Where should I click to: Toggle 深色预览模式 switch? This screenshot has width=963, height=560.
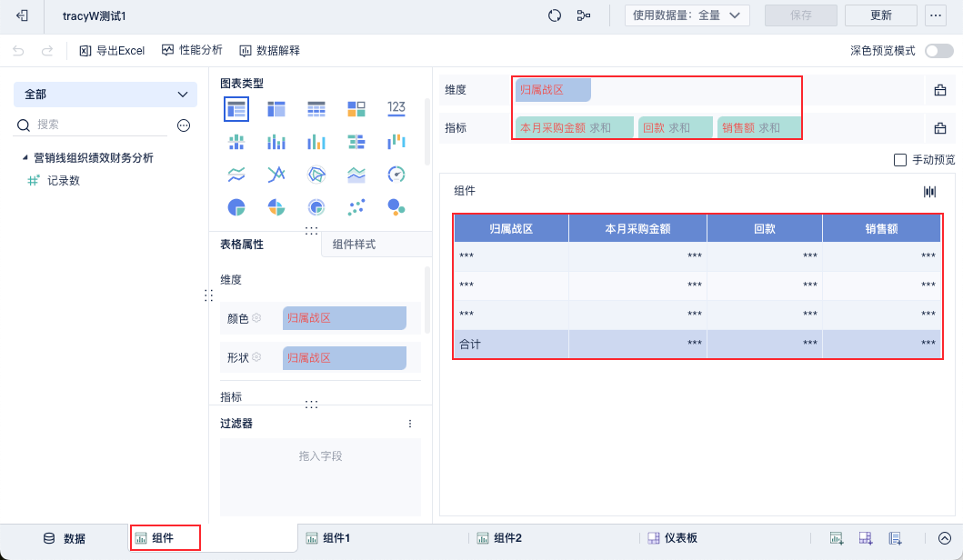(939, 51)
